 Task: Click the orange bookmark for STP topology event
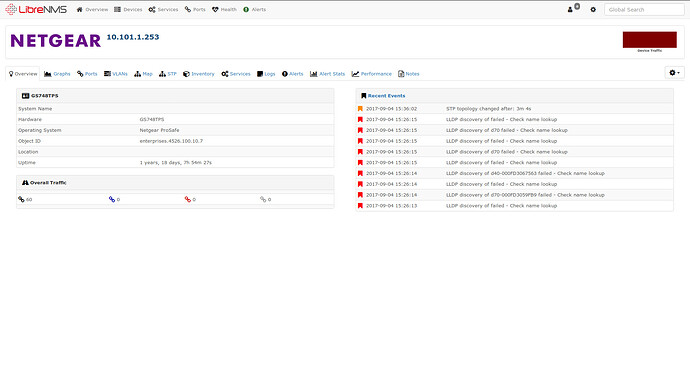tap(360, 109)
